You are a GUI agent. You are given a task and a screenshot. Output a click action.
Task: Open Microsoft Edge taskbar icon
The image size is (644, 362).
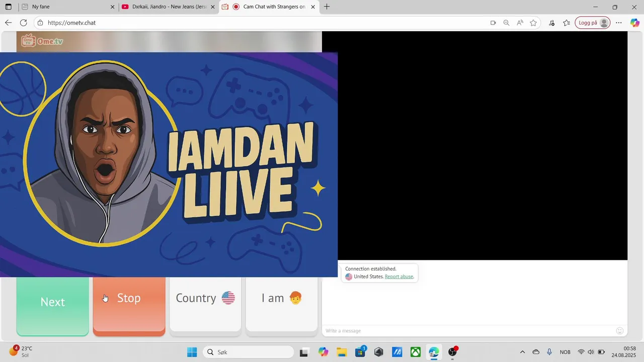tap(434, 352)
